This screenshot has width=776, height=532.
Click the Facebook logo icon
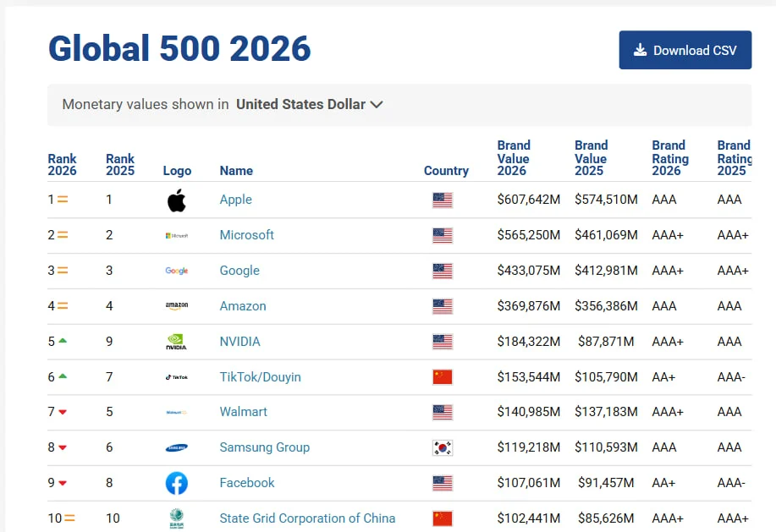point(176,483)
